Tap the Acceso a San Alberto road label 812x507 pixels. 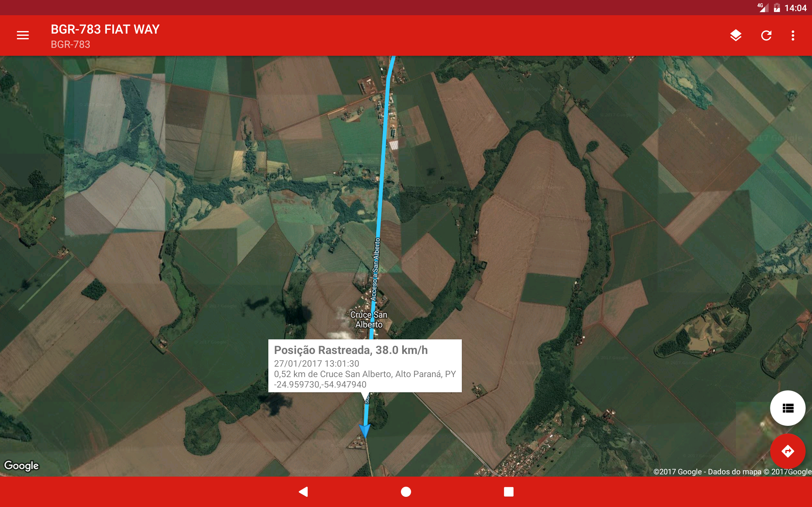(x=376, y=269)
